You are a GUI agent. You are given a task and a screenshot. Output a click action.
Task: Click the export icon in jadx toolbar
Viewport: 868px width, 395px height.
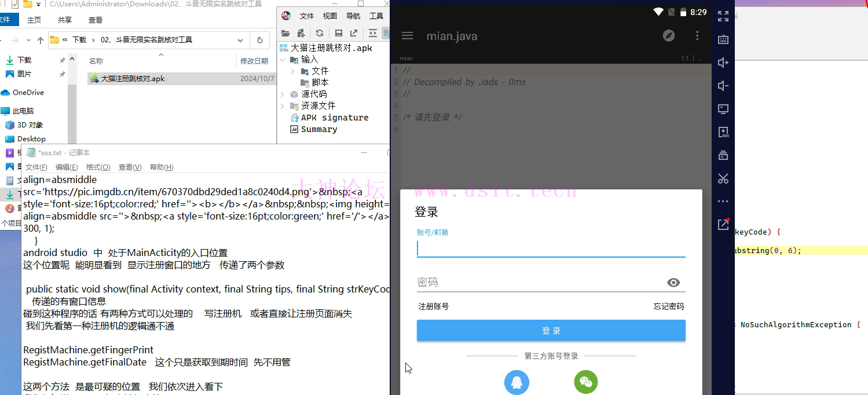(354, 33)
